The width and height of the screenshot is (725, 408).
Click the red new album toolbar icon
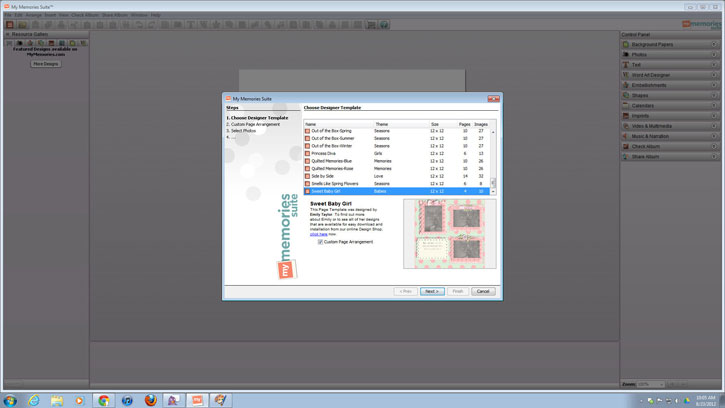coord(10,25)
